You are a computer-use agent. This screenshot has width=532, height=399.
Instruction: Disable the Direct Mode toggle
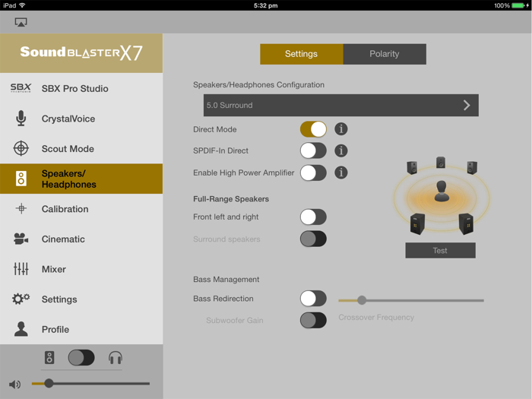pos(313,129)
